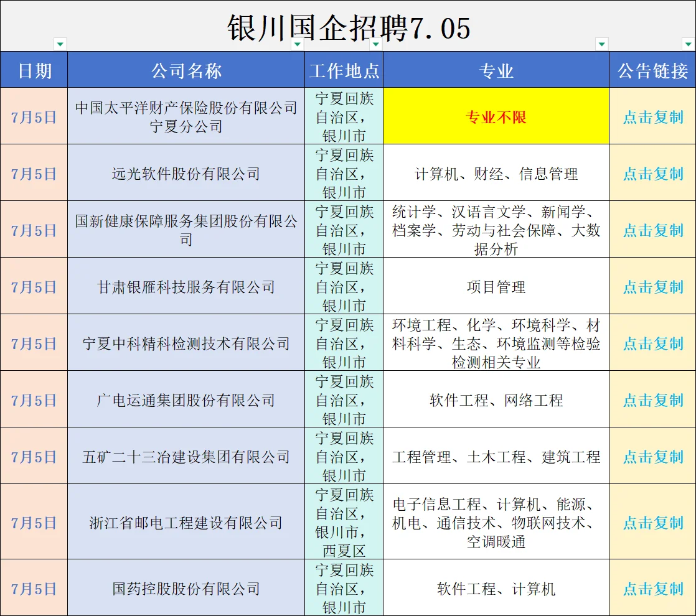Select cell 国药控股股份有限公司
Image resolution: width=696 pixels, height=616 pixels.
(186, 588)
